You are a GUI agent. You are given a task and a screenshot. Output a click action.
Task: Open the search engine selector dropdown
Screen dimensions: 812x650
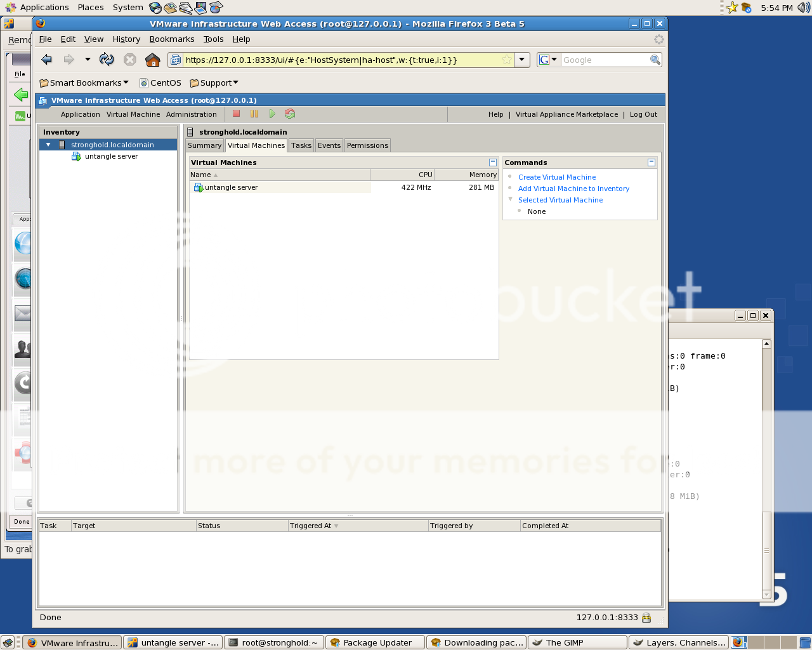(x=548, y=60)
